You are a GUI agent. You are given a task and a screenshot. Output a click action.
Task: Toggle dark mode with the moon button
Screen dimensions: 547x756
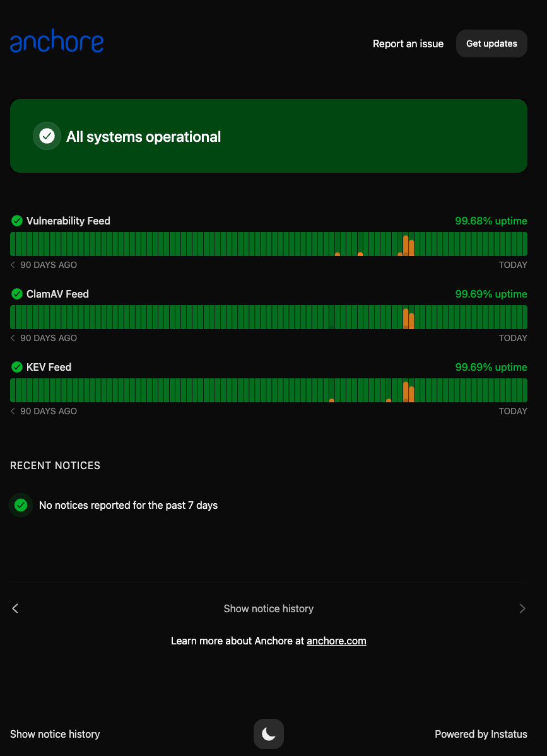tap(269, 733)
